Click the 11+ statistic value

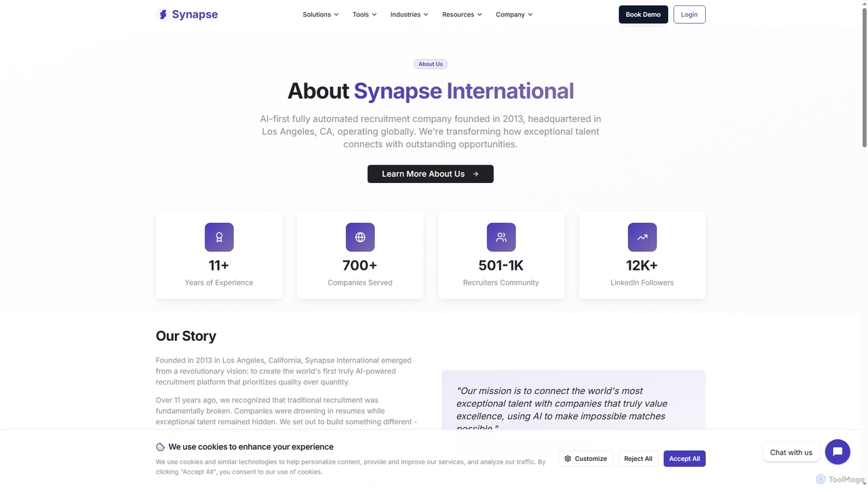219,266
